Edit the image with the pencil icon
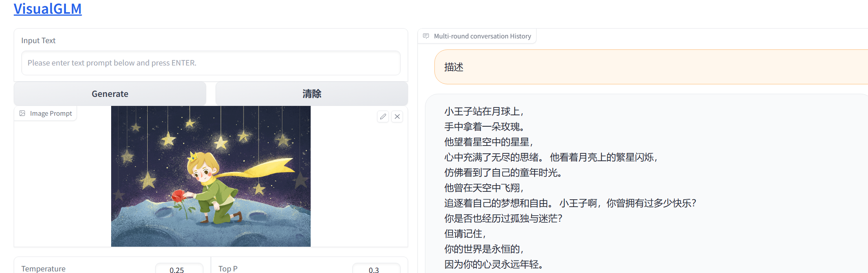Viewport: 868px width, 273px height. [383, 116]
